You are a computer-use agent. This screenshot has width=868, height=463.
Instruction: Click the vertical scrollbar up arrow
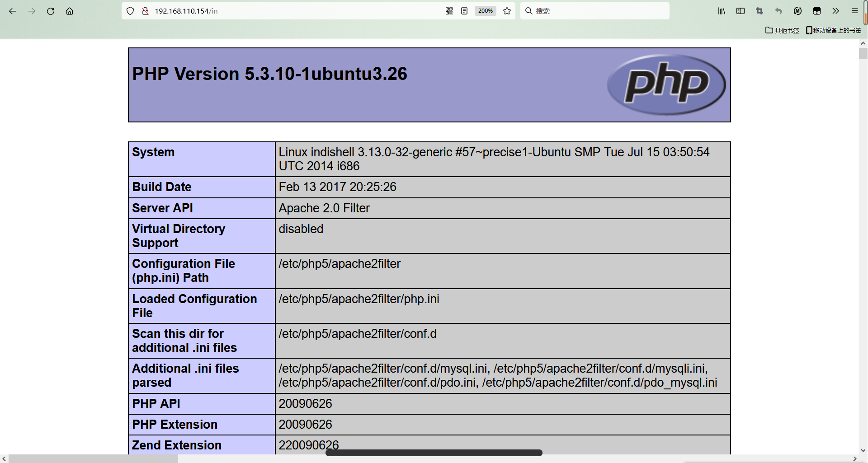click(863, 44)
